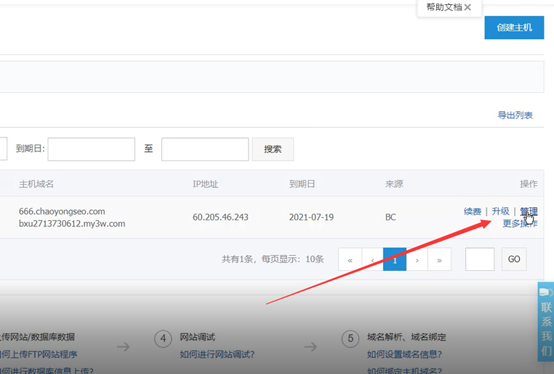Open the 联系我们 side widget
This screenshot has height=374, width=554.
click(x=546, y=321)
